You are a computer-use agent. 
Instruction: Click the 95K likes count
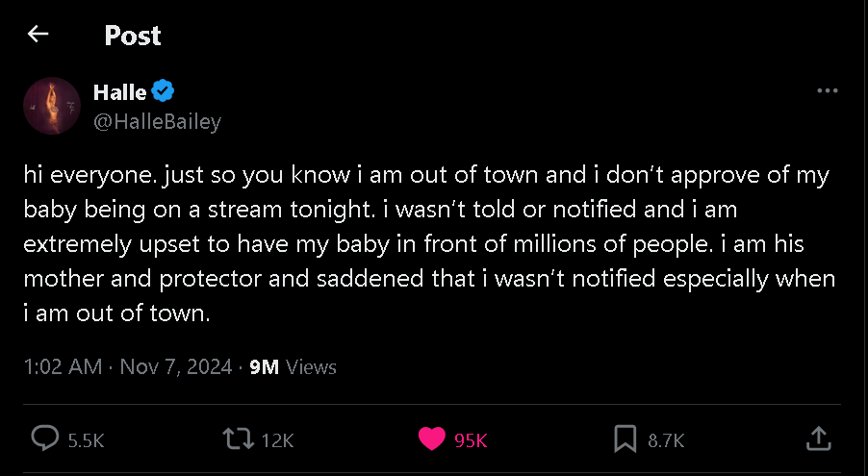click(x=471, y=440)
